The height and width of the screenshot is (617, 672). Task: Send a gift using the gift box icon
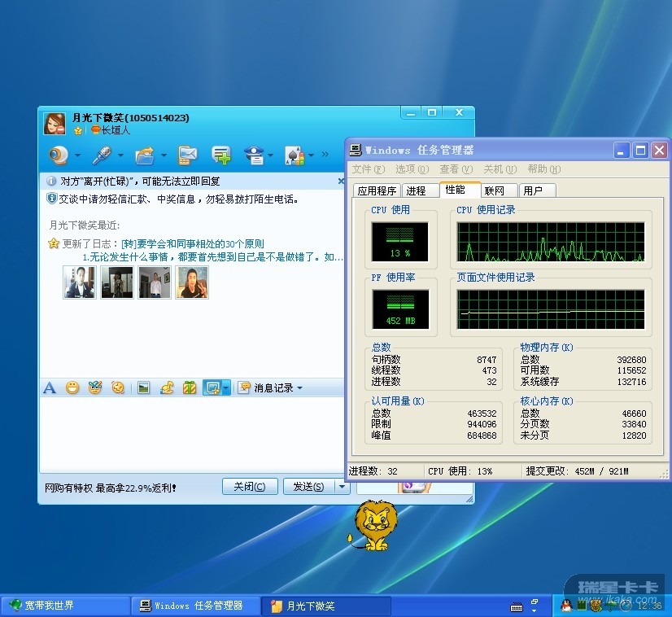pos(190,387)
